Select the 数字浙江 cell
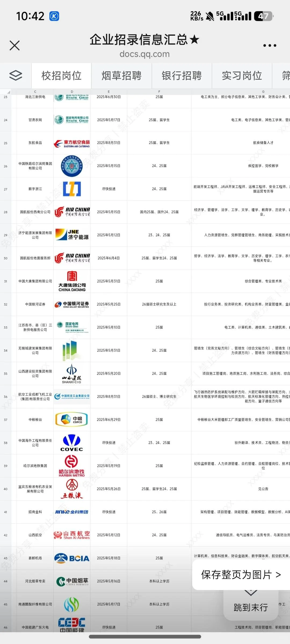Screen dimensions: 290x644 click(x=35, y=189)
